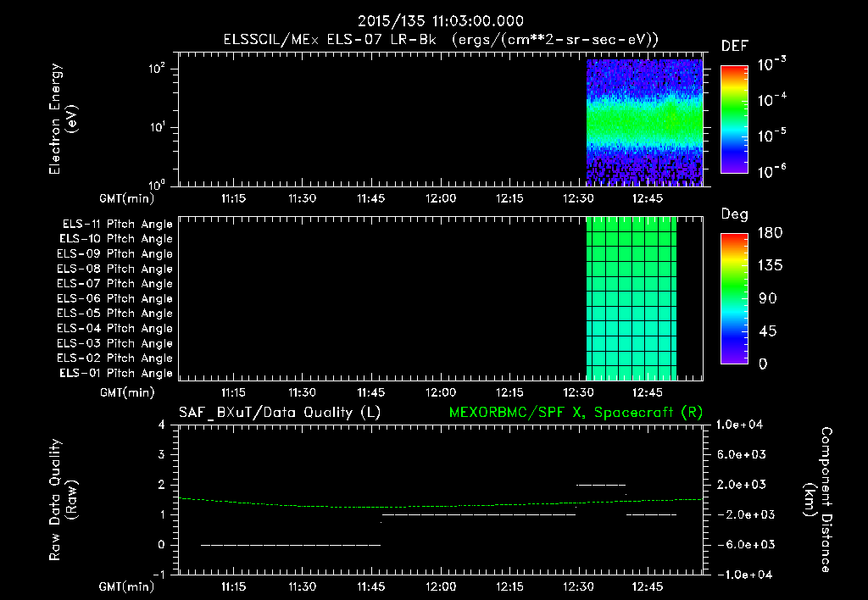
Task: Select the ELS-10 Pitch Angle row label
Action: [116, 239]
